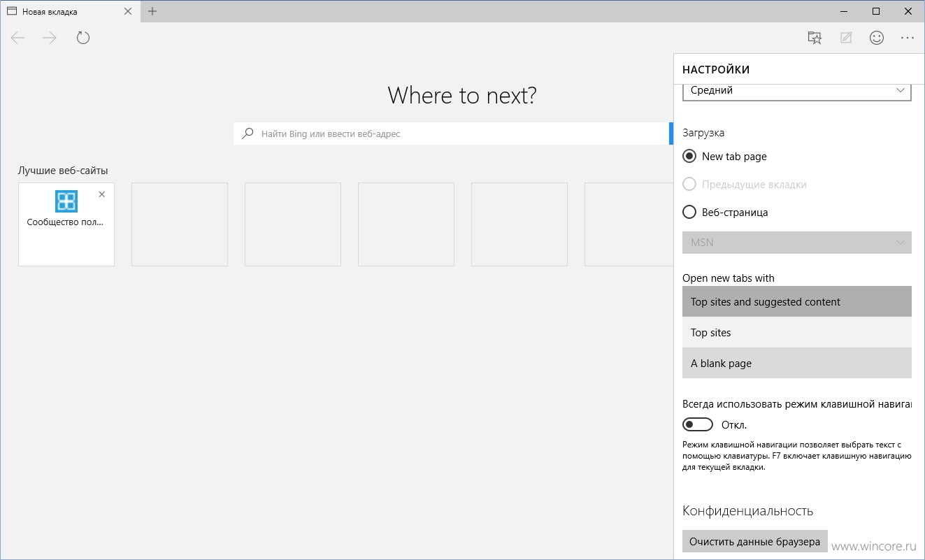Screen dimensions: 925x560
Task: Close the Новая вкладка tab
Action: click(127, 11)
